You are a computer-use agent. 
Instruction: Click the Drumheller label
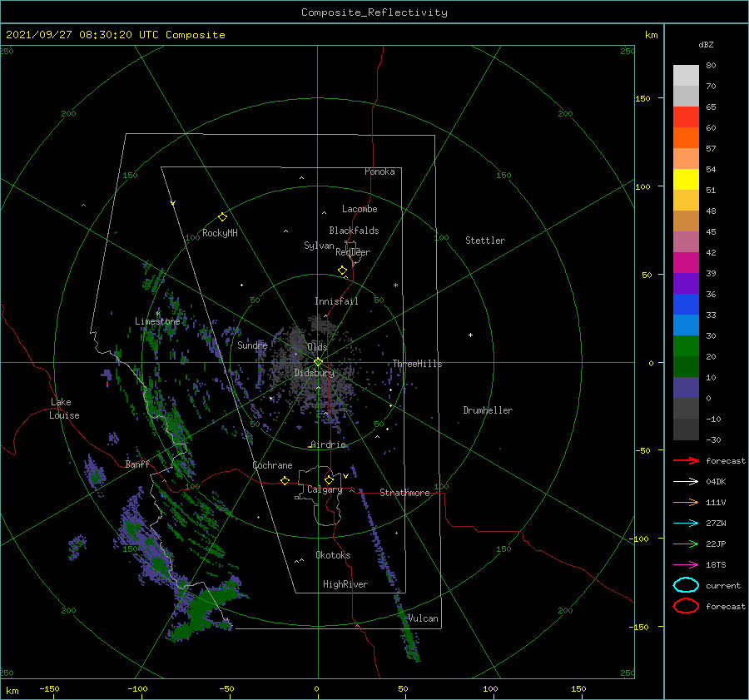pyautogui.click(x=488, y=410)
